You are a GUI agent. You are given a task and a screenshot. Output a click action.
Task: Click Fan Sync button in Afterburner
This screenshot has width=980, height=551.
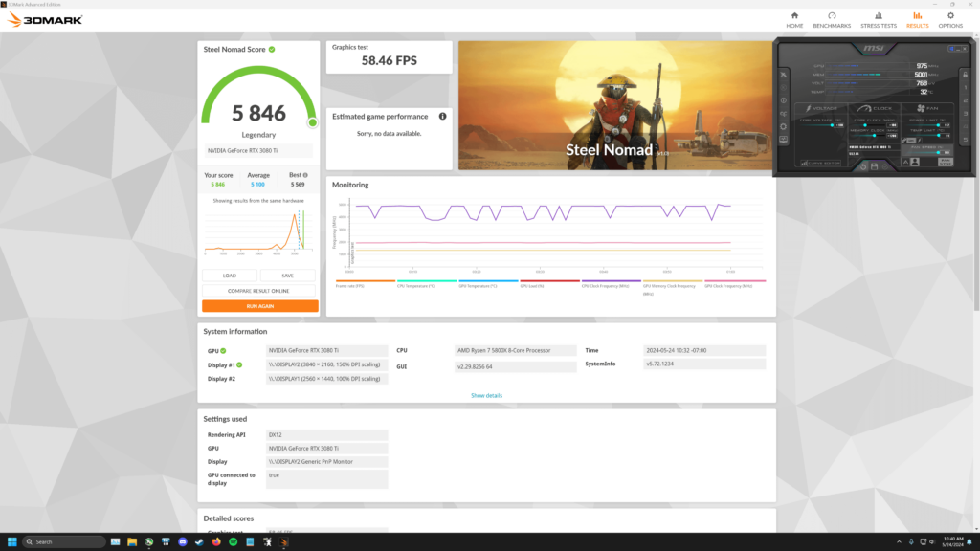(946, 162)
